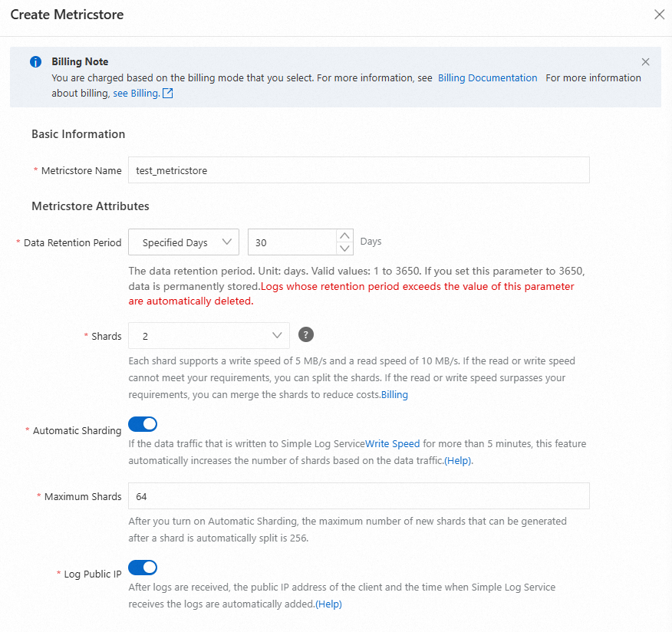Screen dimensions: 672x632
Task: Increase retention days with up arrow
Action: [x=344, y=236]
